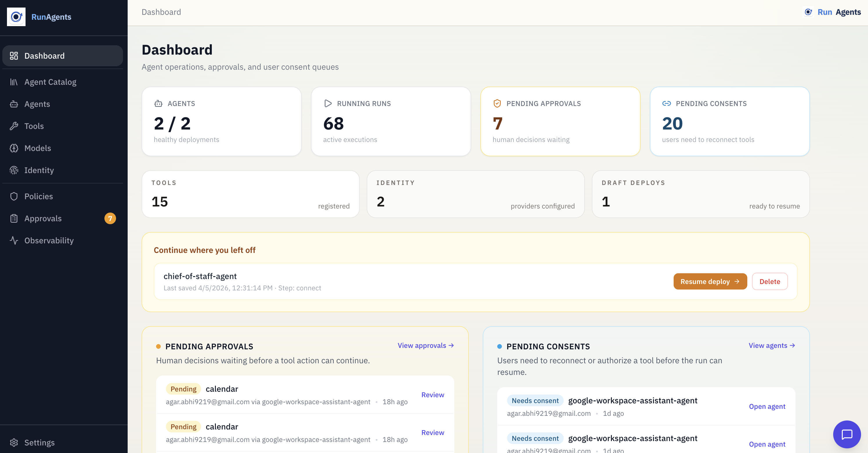Open Models via the brain icon
The height and width of the screenshot is (453, 868).
[14, 148]
